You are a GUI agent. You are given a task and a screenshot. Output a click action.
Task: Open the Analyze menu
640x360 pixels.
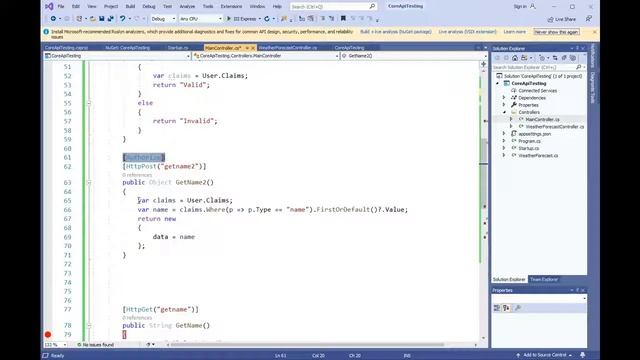click(187, 7)
